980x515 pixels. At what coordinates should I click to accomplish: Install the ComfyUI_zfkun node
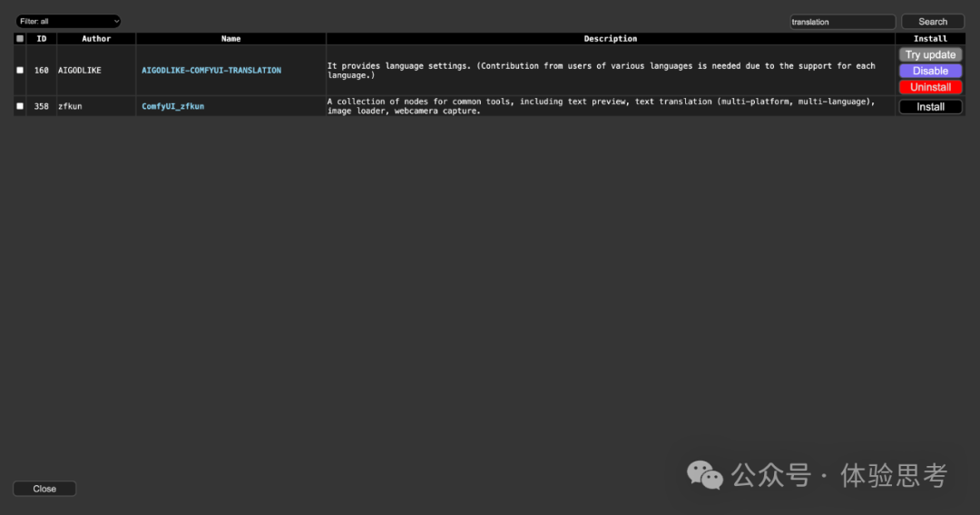[x=930, y=107]
